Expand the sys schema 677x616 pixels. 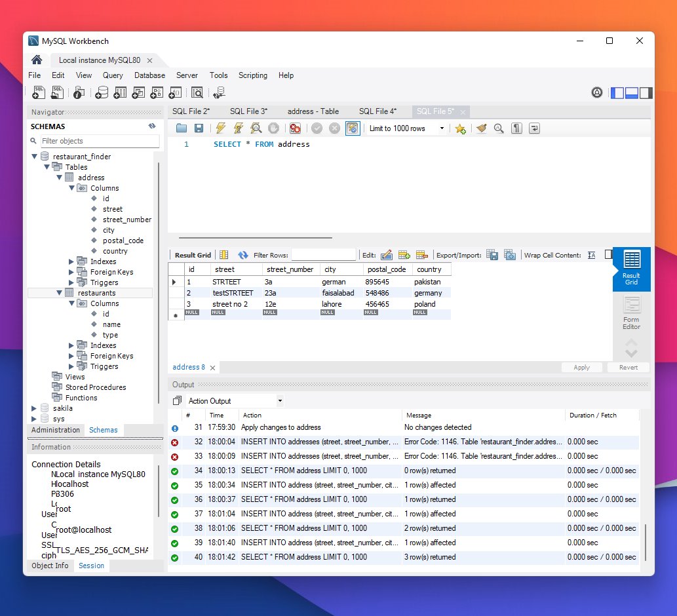coord(34,419)
